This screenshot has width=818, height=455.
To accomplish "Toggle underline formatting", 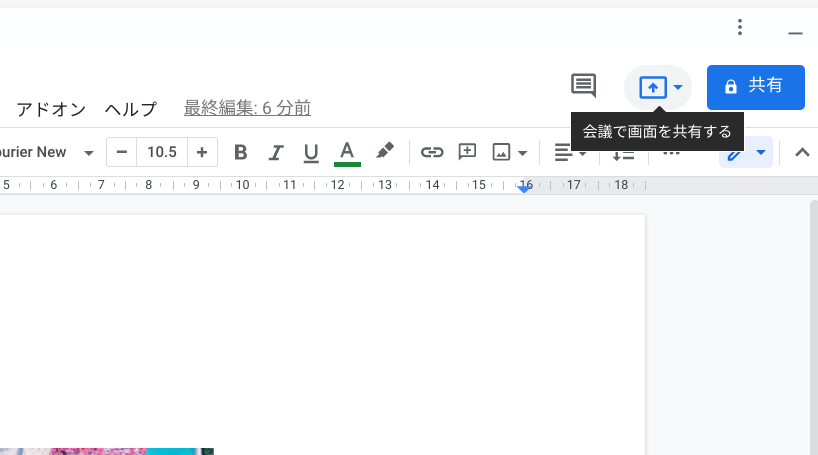I will [311, 152].
